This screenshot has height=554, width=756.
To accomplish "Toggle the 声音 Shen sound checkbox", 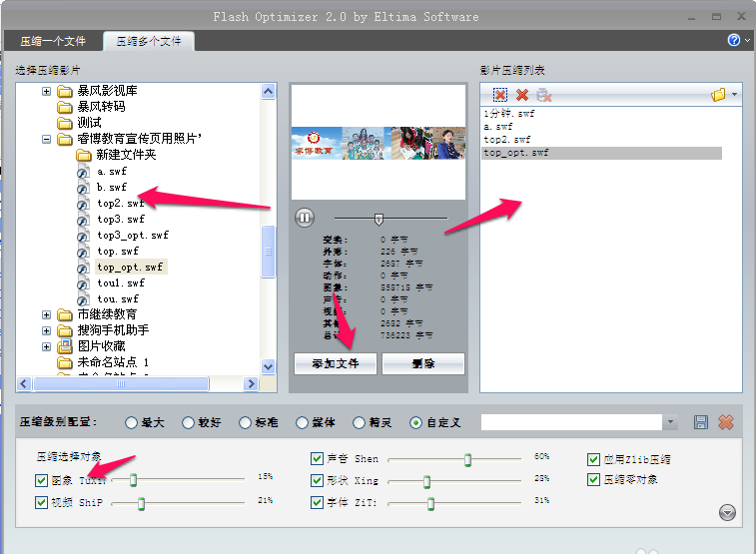I will (x=317, y=458).
